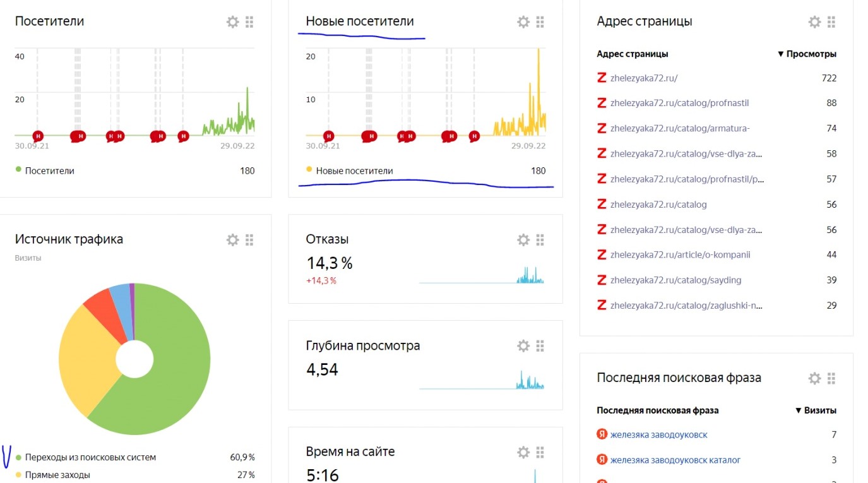This screenshot has width=868, height=483.
Task: Click Глубина просмотра widget gear icon
Action: click(523, 346)
